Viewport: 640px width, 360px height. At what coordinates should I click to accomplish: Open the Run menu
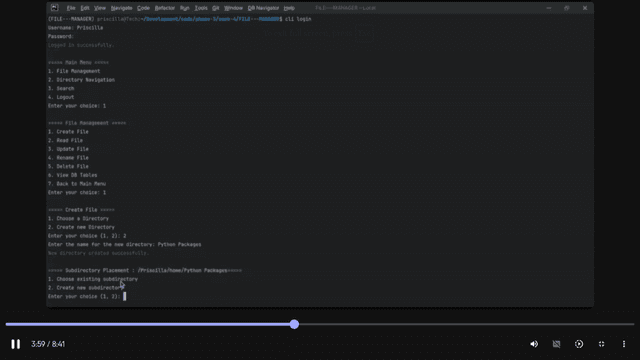pyautogui.click(x=184, y=8)
